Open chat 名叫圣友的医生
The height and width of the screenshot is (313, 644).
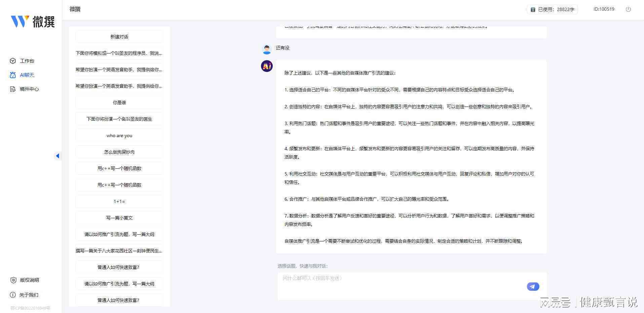(x=119, y=119)
